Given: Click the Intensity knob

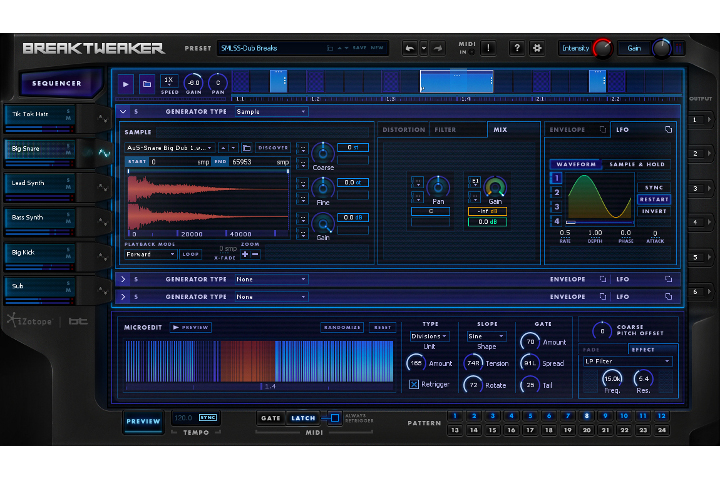Looking at the screenshot, I should pyautogui.click(x=602, y=48).
